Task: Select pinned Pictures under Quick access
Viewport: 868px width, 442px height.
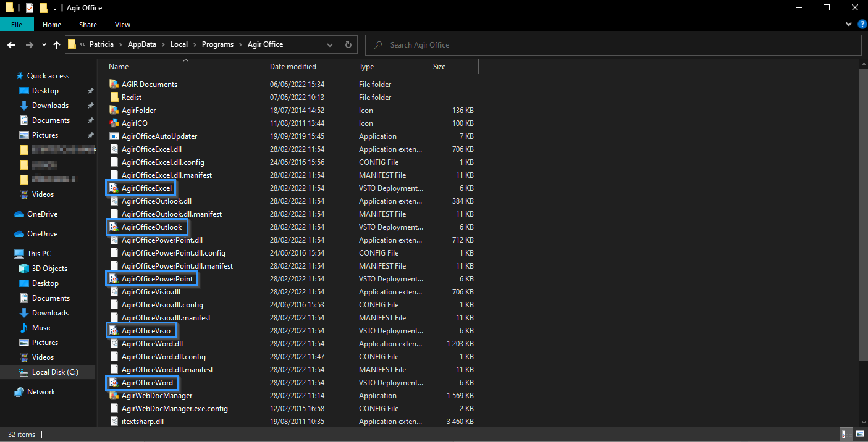Action: click(45, 135)
